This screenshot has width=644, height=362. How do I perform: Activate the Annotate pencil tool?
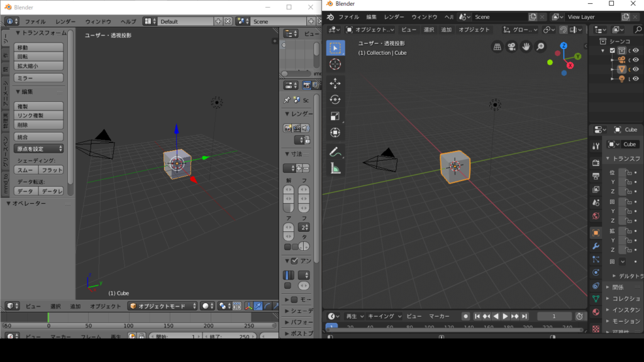(x=335, y=151)
